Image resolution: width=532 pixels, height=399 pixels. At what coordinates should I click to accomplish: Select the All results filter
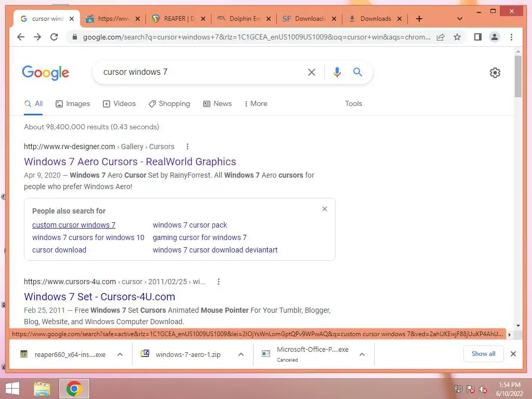click(x=33, y=103)
